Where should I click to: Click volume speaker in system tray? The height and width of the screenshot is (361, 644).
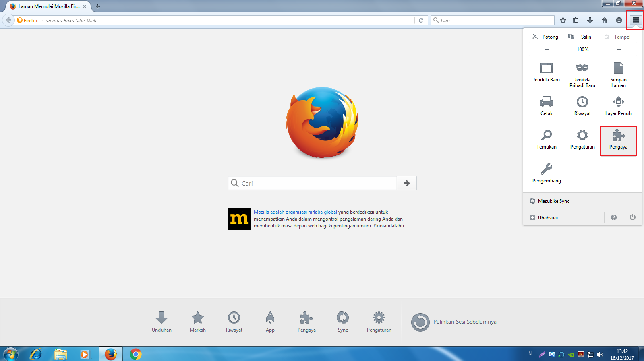click(600, 354)
